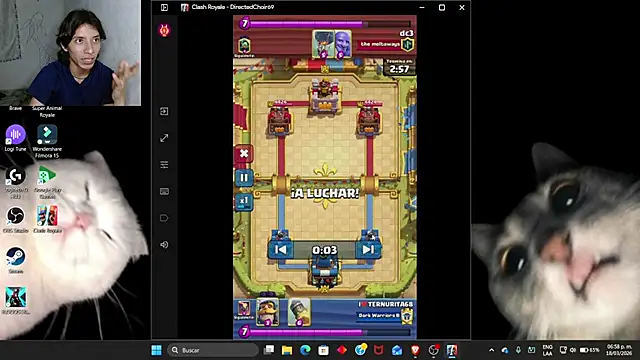The width and height of the screenshot is (640, 360).
Task: Open the clock and date flyout
Action: tap(619, 350)
